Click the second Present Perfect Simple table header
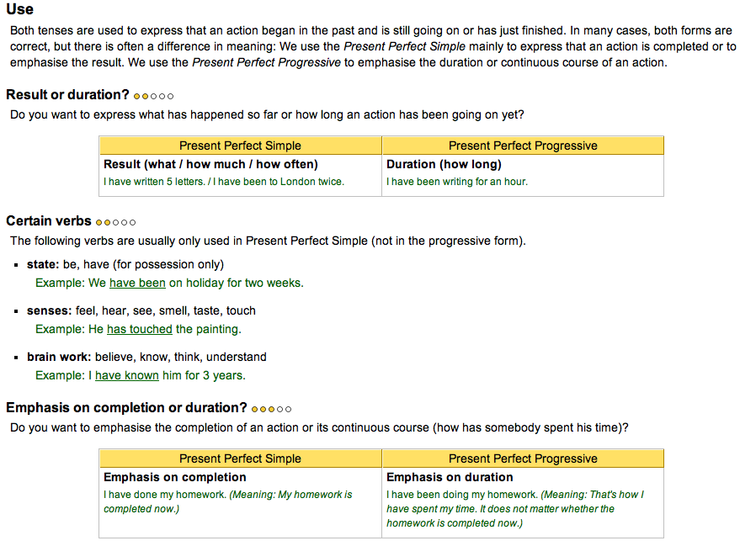 pos(240,459)
